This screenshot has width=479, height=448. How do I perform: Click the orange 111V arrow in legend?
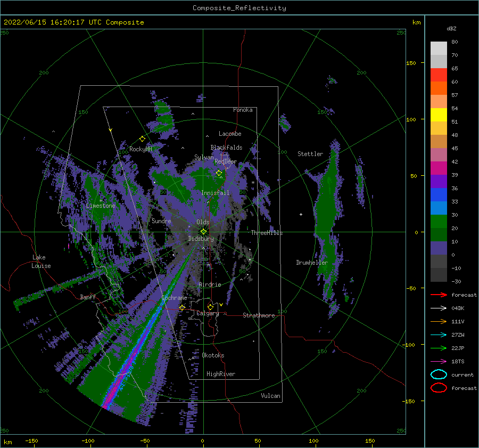click(x=439, y=321)
